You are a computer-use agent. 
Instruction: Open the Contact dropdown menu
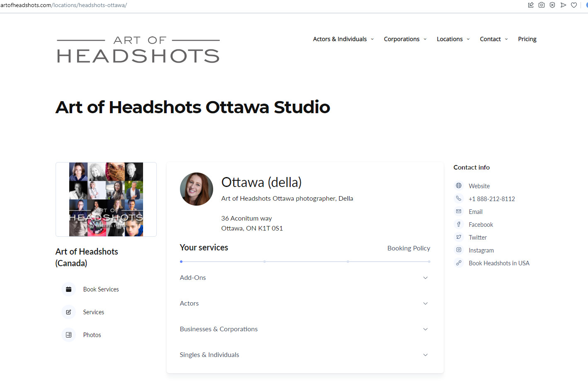pos(494,39)
